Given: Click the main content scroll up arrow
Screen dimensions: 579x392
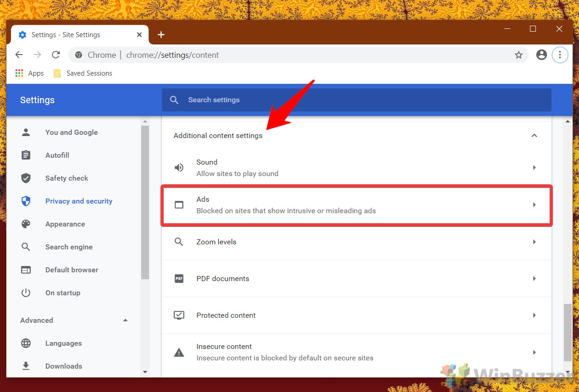Looking at the screenshot, I should coord(568,121).
